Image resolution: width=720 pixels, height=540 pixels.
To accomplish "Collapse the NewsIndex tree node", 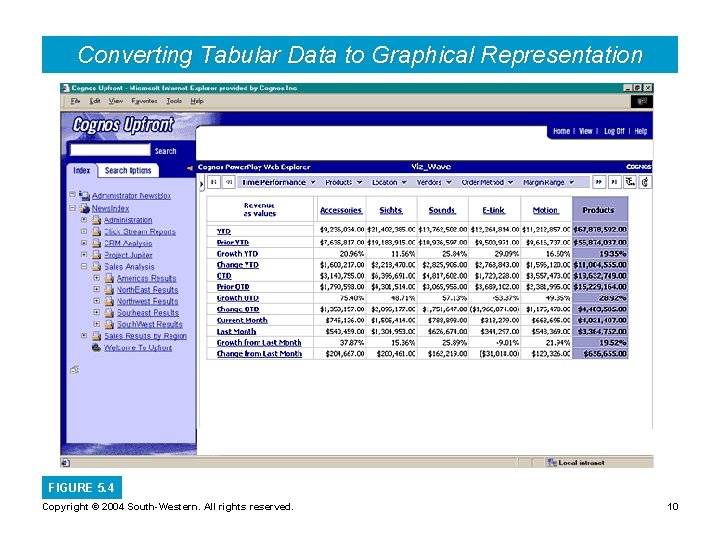I will point(72,208).
